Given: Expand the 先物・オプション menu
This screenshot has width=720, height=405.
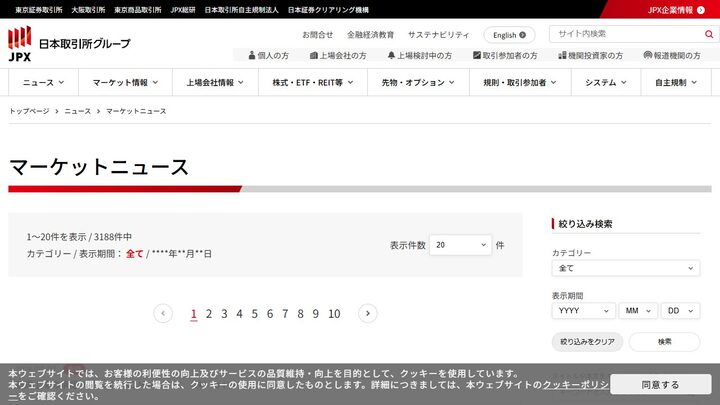Looking at the screenshot, I should [x=418, y=83].
